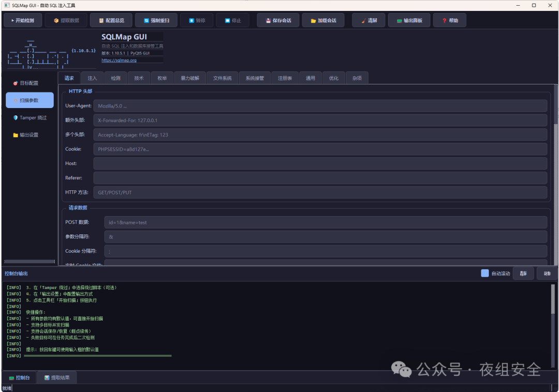Switch to the 注入 tab

92,78
